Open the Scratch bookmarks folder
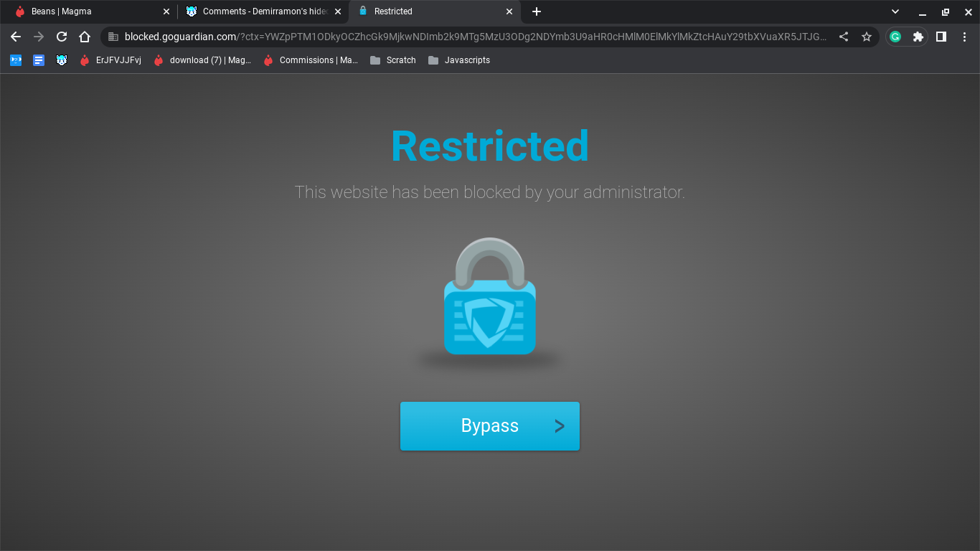Viewport: 980px width, 551px height. 393,60
